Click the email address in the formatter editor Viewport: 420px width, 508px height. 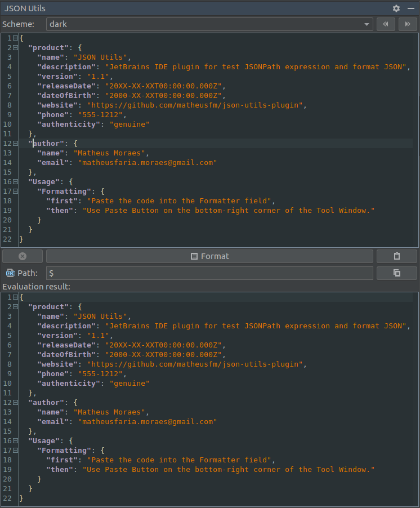(x=148, y=163)
